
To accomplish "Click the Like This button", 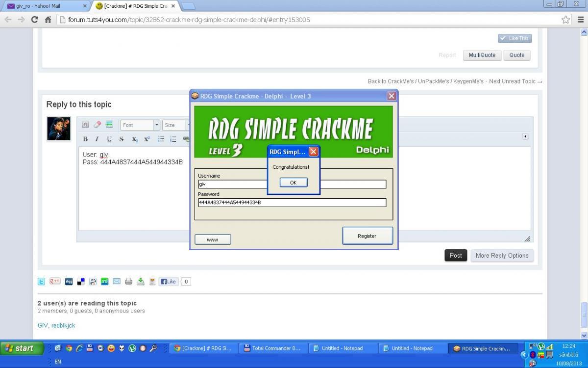I will point(515,38).
